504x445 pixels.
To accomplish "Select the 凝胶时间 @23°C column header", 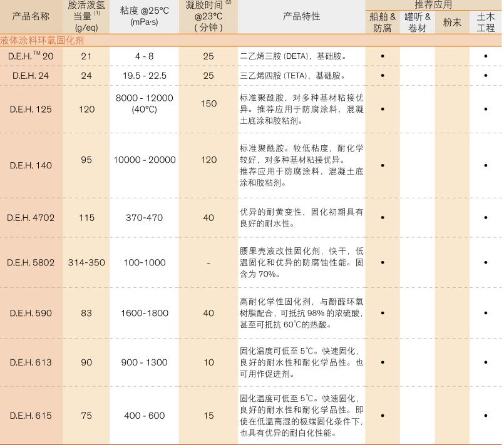I will coord(208,16).
